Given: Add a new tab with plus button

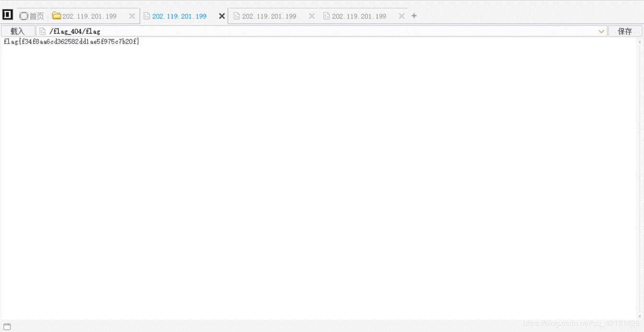Looking at the screenshot, I should click(414, 16).
